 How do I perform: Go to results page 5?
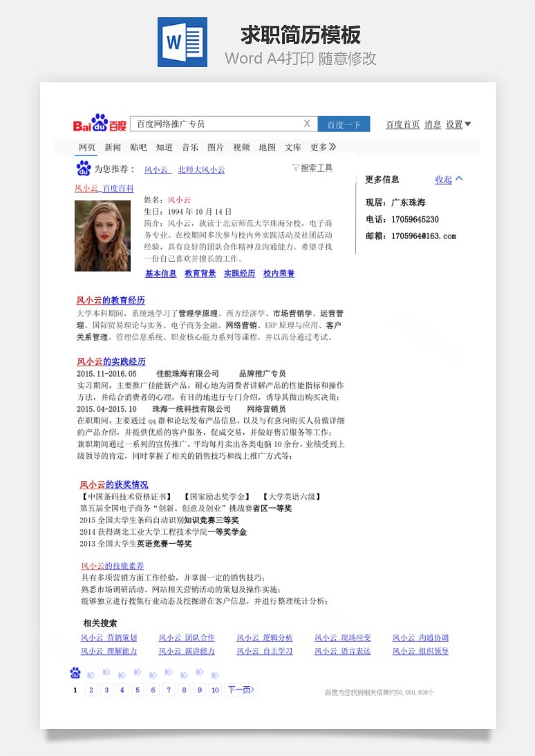[x=138, y=690]
